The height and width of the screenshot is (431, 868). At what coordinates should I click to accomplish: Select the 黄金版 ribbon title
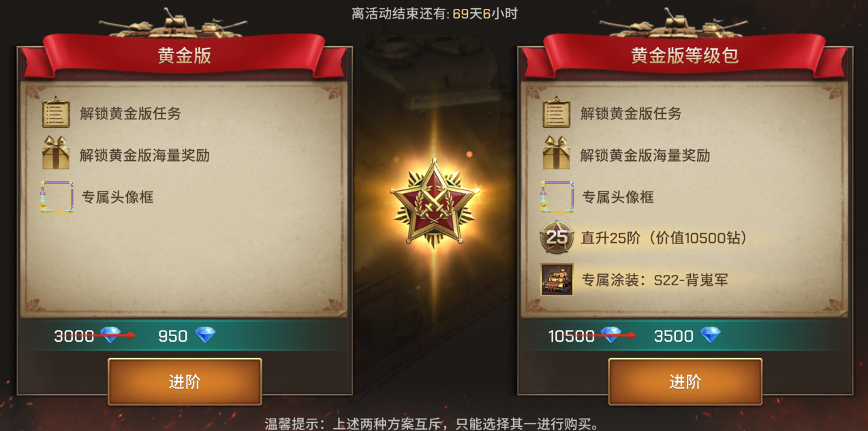(x=185, y=56)
